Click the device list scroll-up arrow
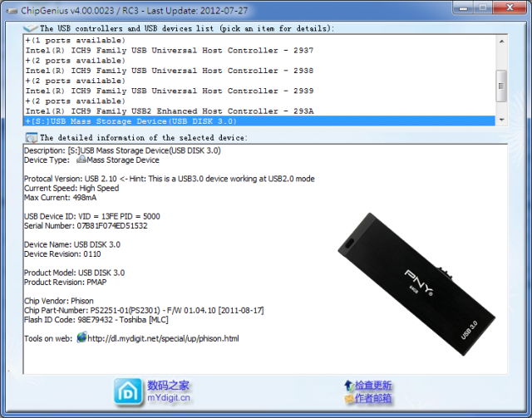This screenshot has width=532, height=418. [501, 41]
